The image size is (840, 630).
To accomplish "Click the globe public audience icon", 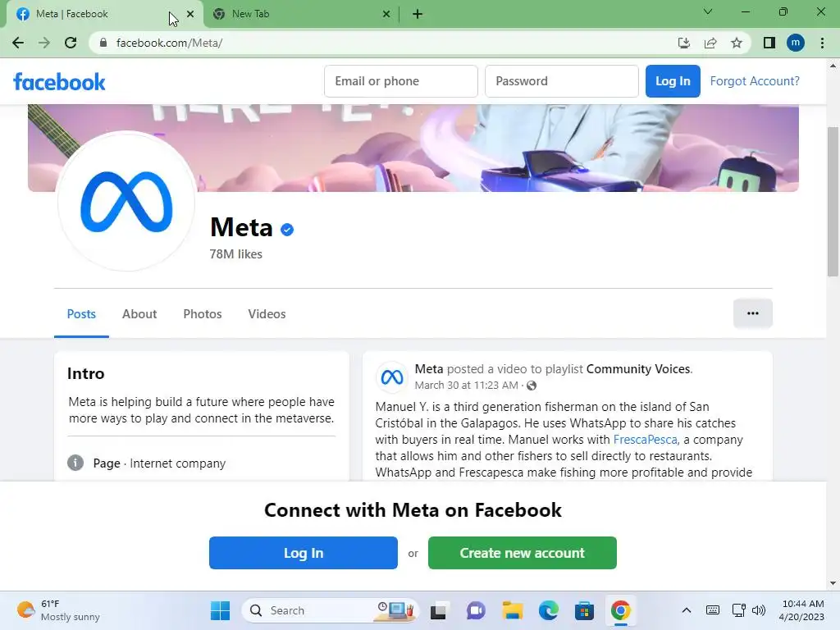I will click(532, 386).
